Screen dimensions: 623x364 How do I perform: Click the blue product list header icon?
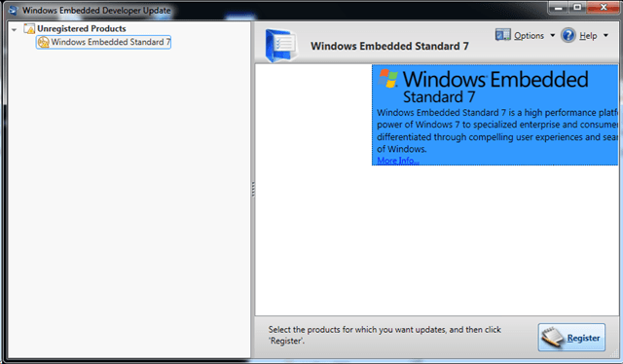281,46
